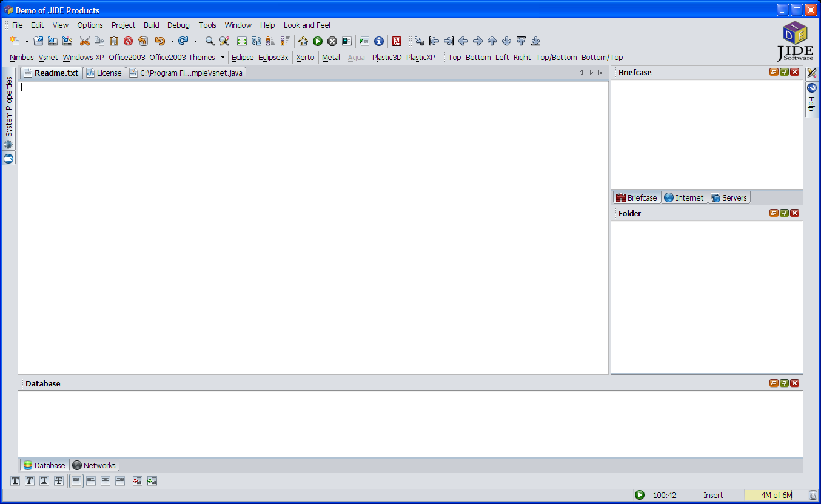Open the document tab list button
This screenshot has width=821, height=504.
pos(601,73)
